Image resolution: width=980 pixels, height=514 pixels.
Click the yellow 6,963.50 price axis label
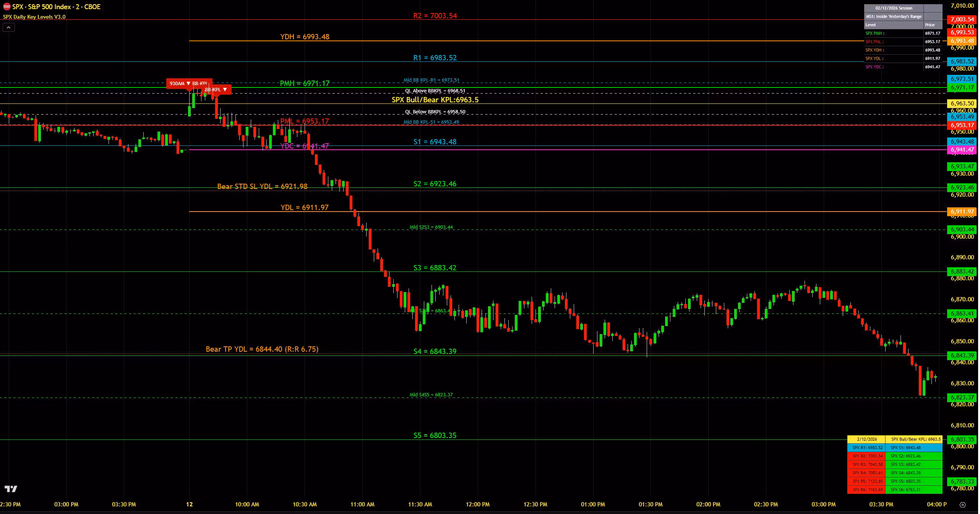(962, 103)
